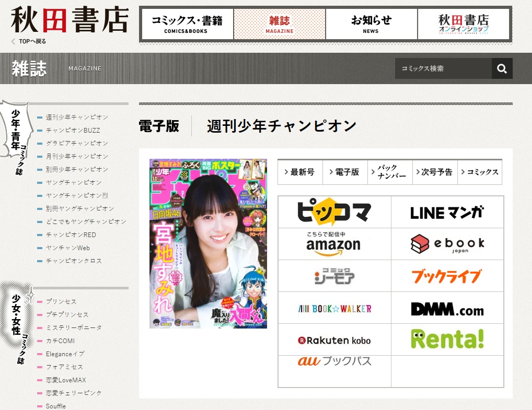Click the コミックス検索 search field
Viewport: 532px width, 410px height.
[443, 68]
